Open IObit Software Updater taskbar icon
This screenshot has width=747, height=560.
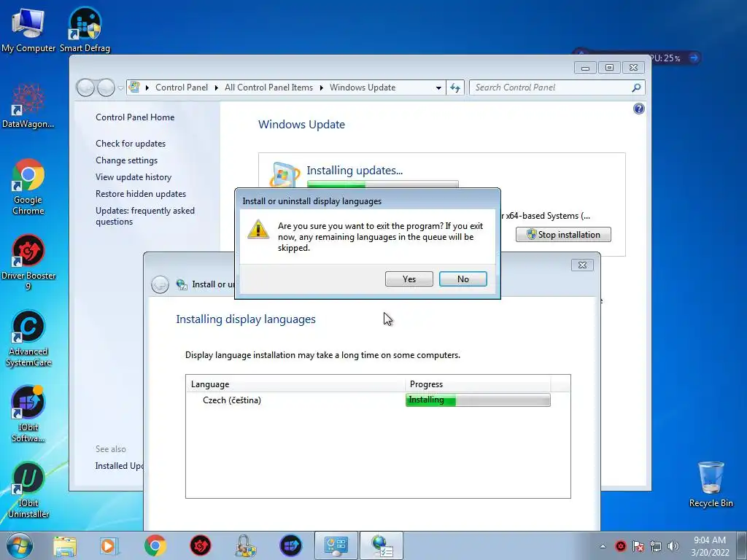click(x=290, y=545)
